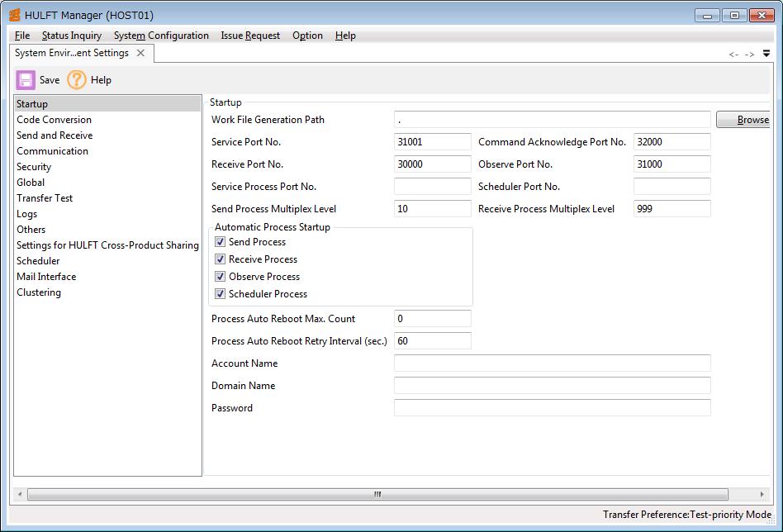Toggle the Send Process checkbox
This screenshot has width=783, height=532.
[221, 242]
